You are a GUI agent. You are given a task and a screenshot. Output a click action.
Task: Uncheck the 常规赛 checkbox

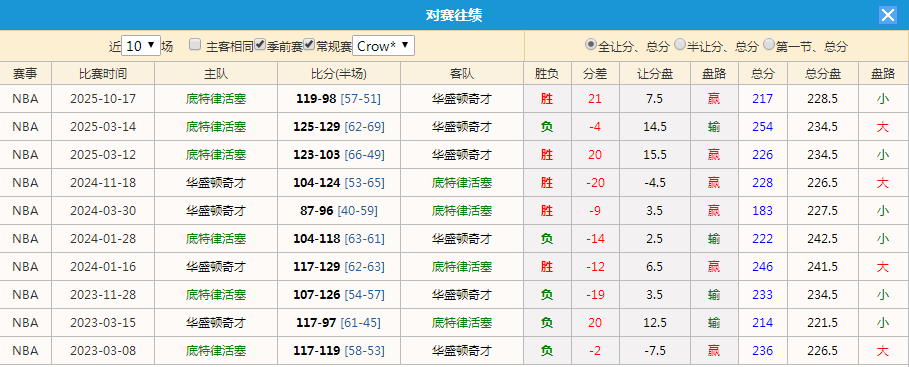coord(309,44)
